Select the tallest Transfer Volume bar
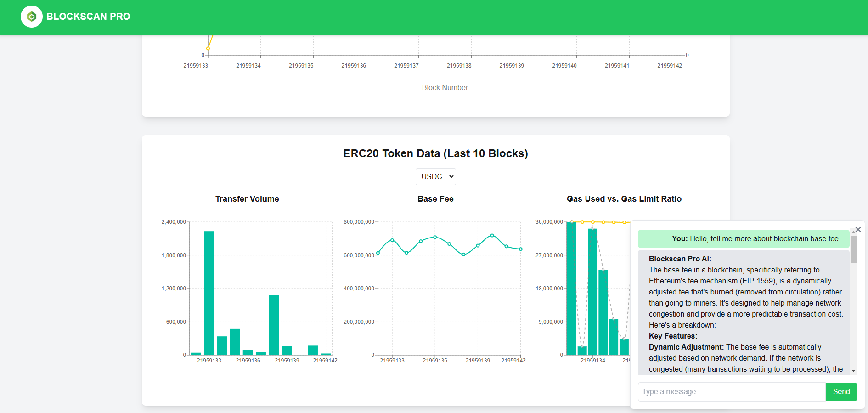Viewport: 868px width, 413px height. point(209,293)
